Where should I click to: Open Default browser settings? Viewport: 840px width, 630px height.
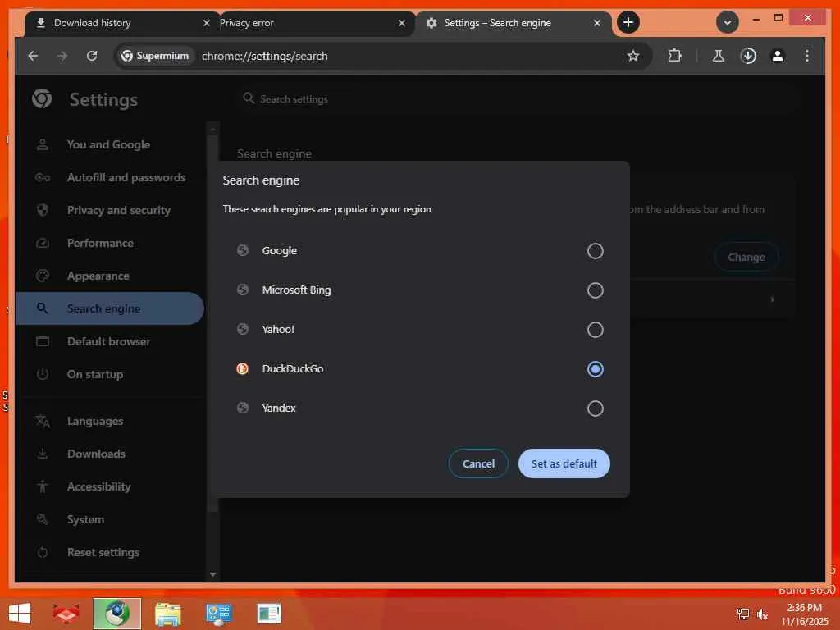[x=109, y=341]
